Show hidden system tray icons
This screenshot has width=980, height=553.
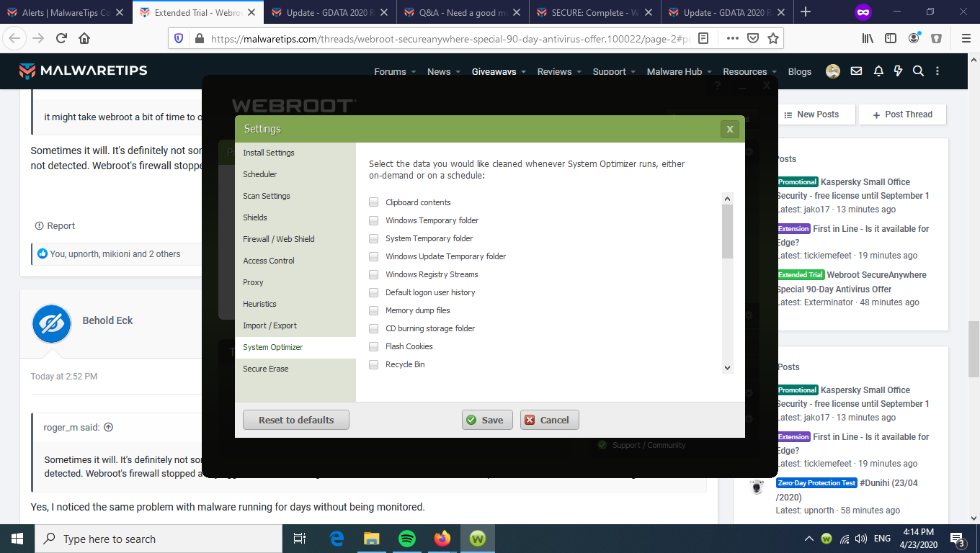(x=809, y=539)
